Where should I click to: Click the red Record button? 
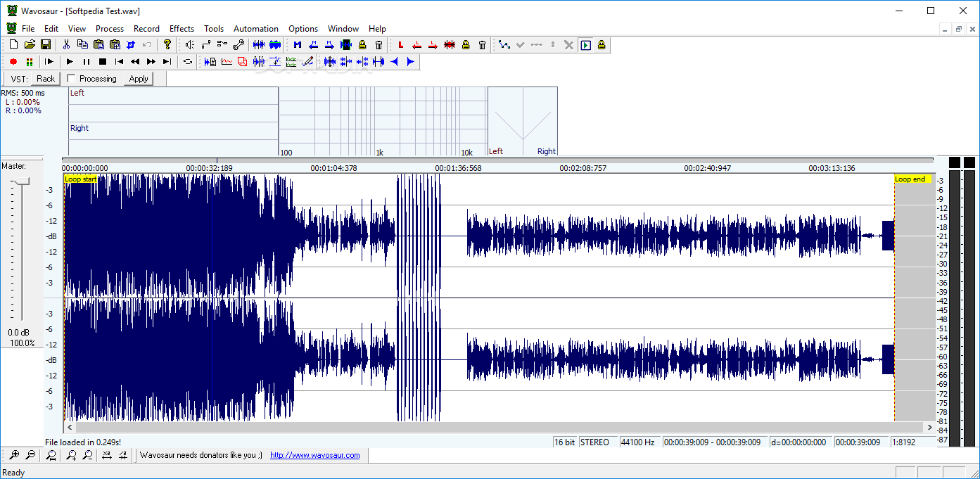click(13, 62)
